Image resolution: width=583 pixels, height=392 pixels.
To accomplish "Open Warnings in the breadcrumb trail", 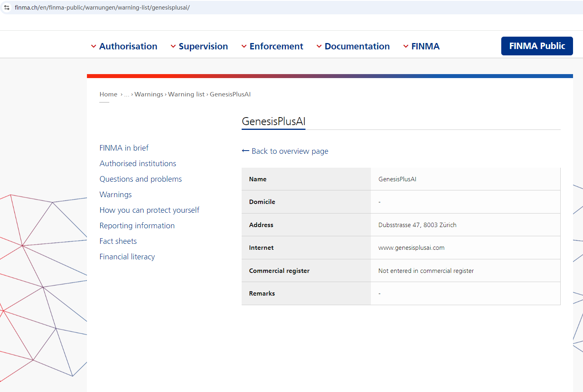I will pos(149,94).
